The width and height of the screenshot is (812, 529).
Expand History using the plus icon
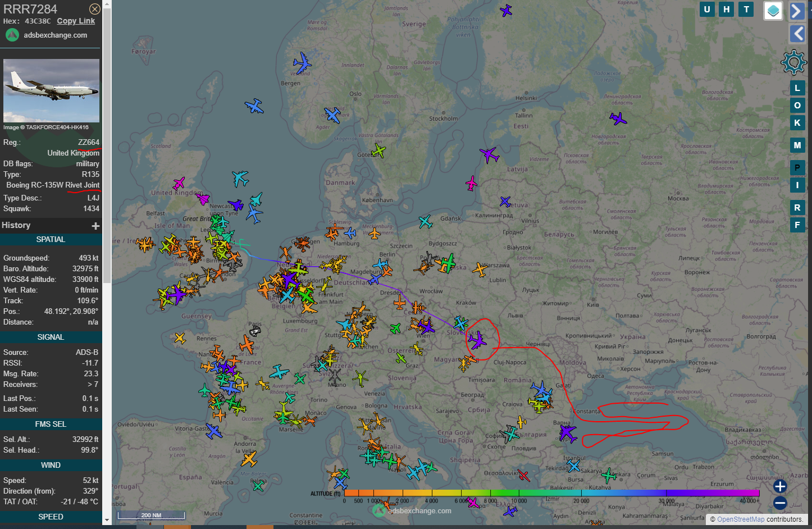click(x=95, y=225)
